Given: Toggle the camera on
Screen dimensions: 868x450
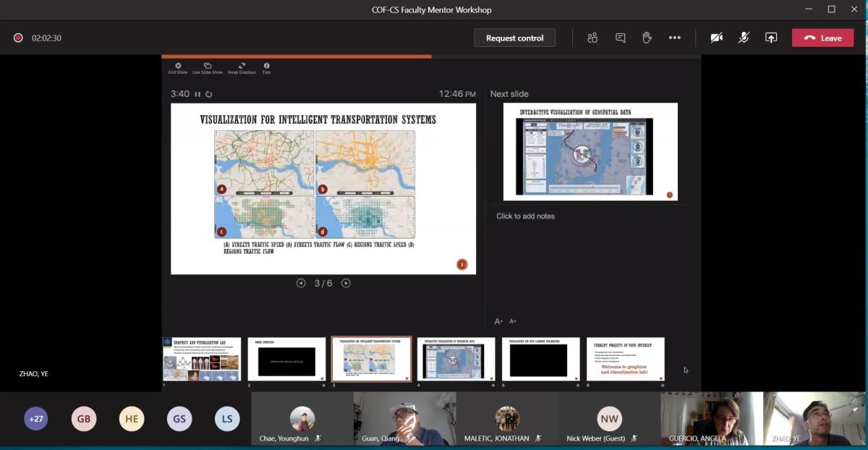Looking at the screenshot, I should point(716,38).
